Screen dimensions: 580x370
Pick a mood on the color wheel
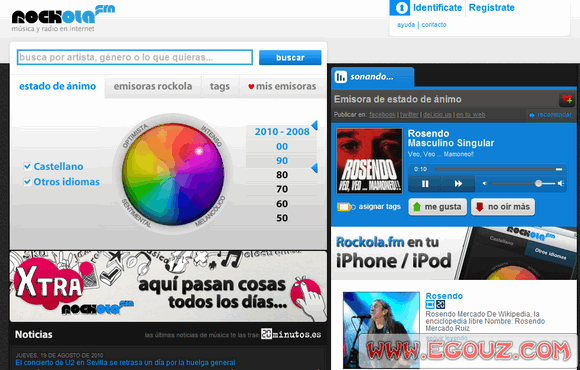point(173,174)
